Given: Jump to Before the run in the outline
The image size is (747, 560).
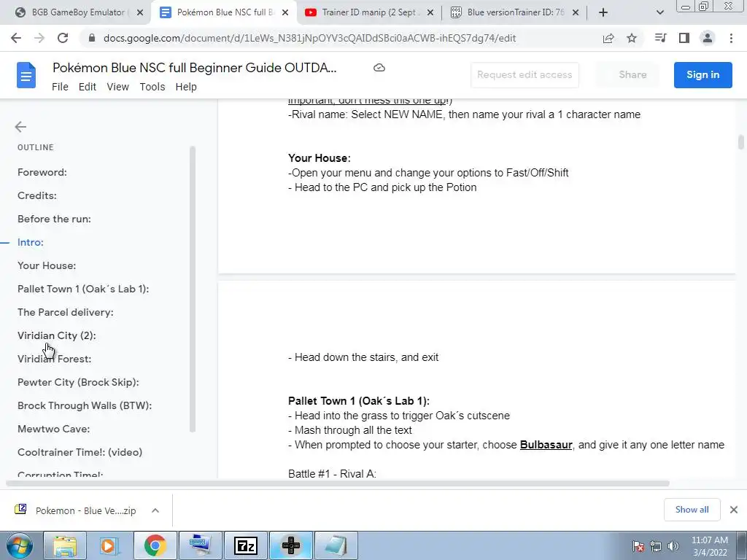Looking at the screenshot, I should coord(54,219).
